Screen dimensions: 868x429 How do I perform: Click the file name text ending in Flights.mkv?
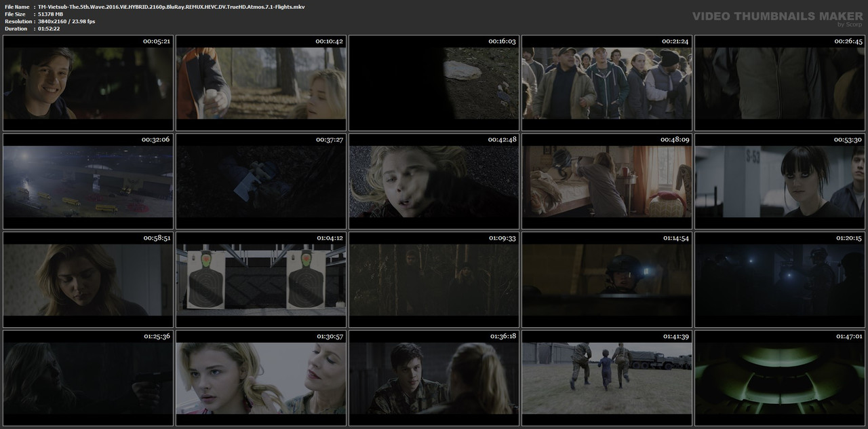pos(172,7)
